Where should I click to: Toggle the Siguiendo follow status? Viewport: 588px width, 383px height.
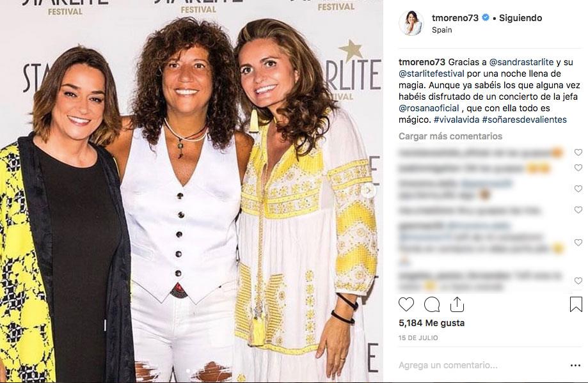click(520, 18)
